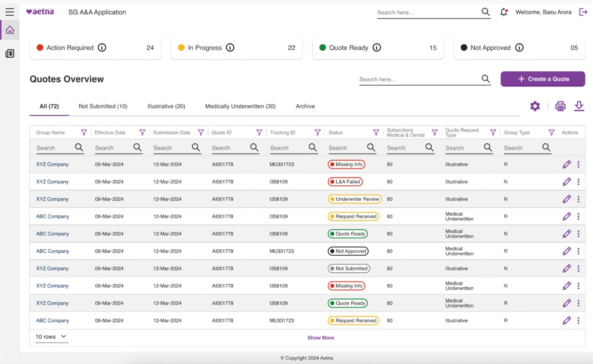Open more actions for the Not Approved row
593x364 pixels.
tap(578, 251)
